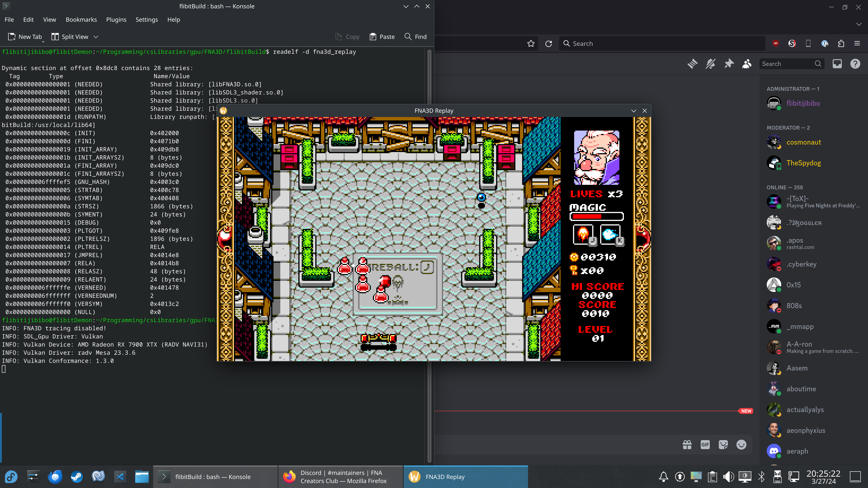Image resolution: width=868 pixels, height=488 pixels.
Task: Open the Discord inbox icon
Action: pyautogui.click(x=837, y=64)
